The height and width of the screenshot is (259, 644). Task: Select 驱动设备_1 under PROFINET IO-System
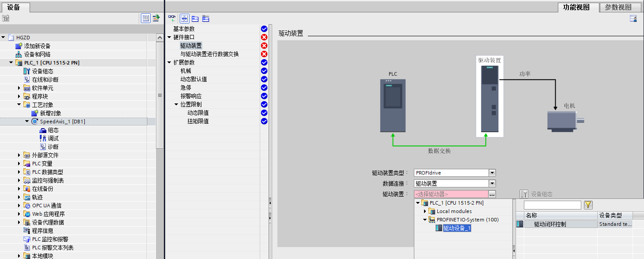click(x=457, y=228)
